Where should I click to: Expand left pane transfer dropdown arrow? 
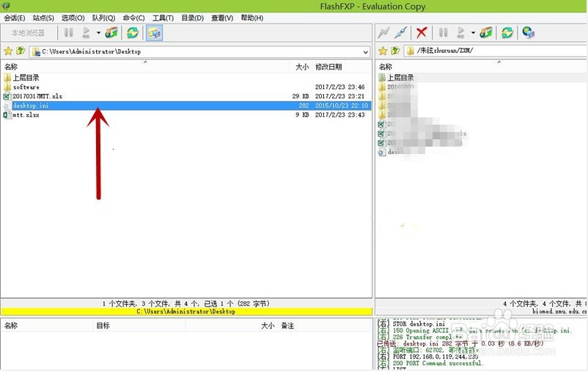(x=98, y=33)
